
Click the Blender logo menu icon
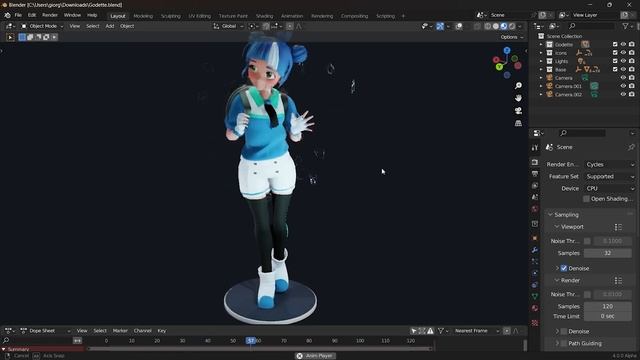(7, 15)
